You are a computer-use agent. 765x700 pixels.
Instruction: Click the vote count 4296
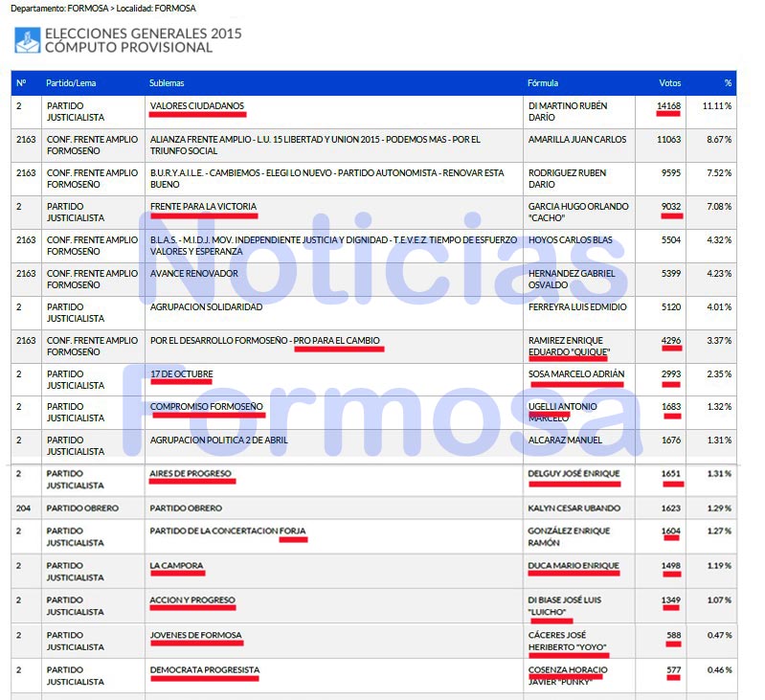[x=671, y=341]
